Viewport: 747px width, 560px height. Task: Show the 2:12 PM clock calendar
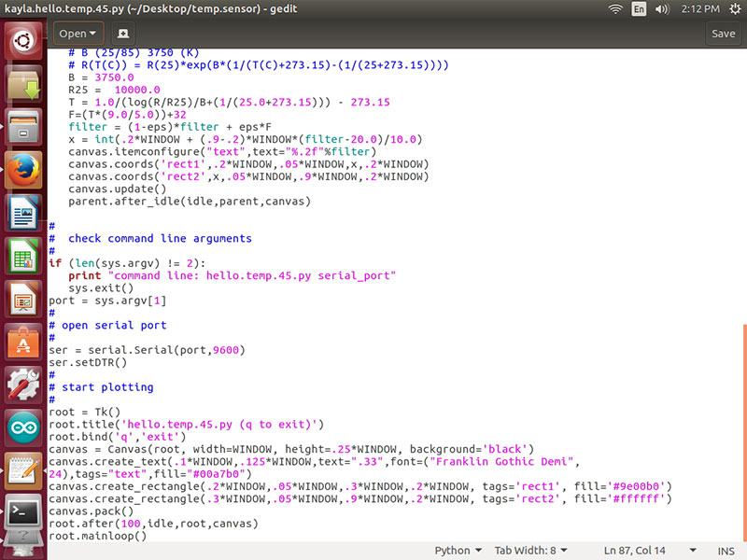(x=699, y=8)
